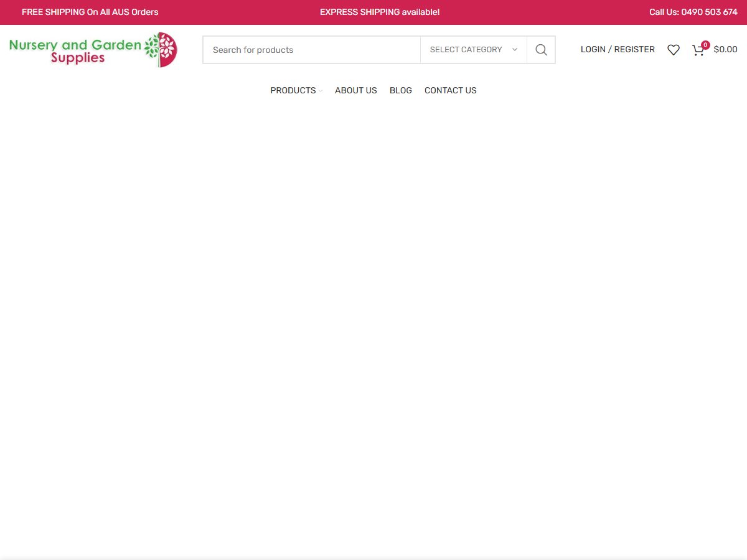The width and height of the screenshot is (747, 560).
Task: Click the Call Us phone number
Action: pos(693,12)
